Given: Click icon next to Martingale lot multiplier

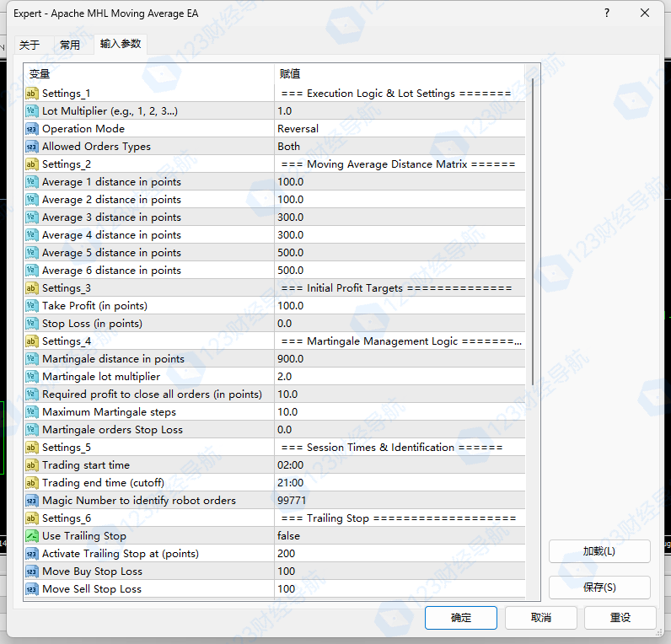Looking at the screenshot, I should 32,377.
